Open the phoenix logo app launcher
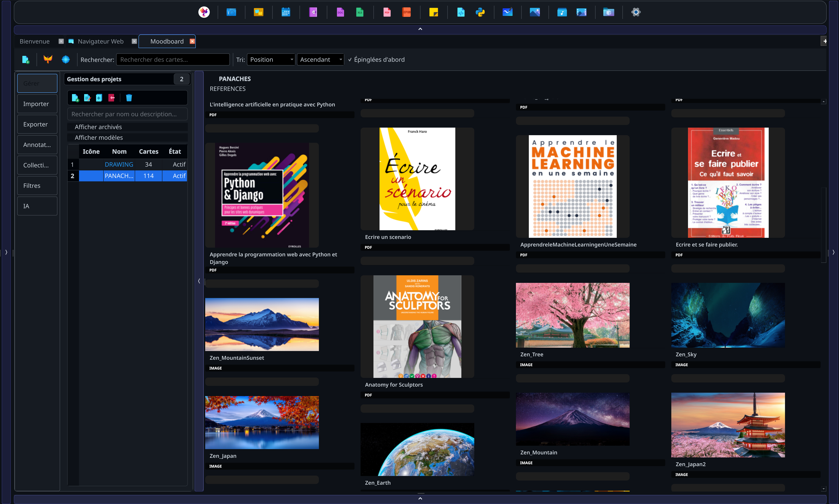This screenshot has width=839, height=504. (204, 12)
